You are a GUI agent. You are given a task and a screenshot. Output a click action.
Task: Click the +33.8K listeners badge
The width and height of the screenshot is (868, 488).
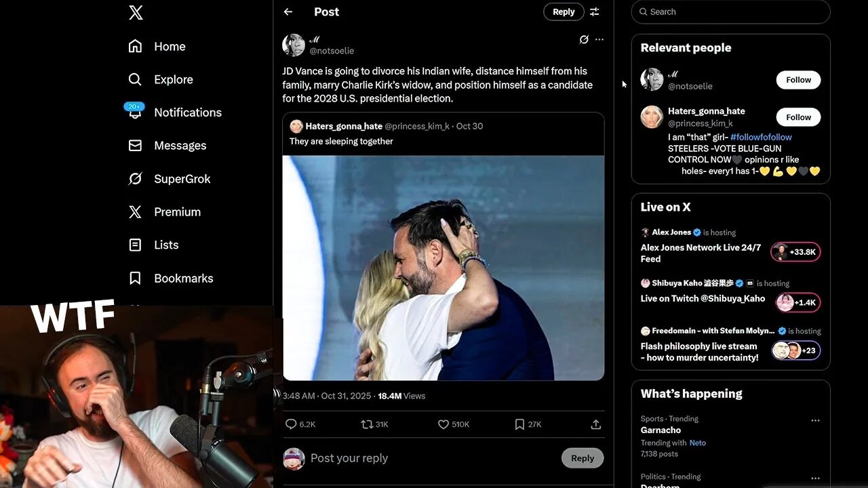click(x=795, y=252)
